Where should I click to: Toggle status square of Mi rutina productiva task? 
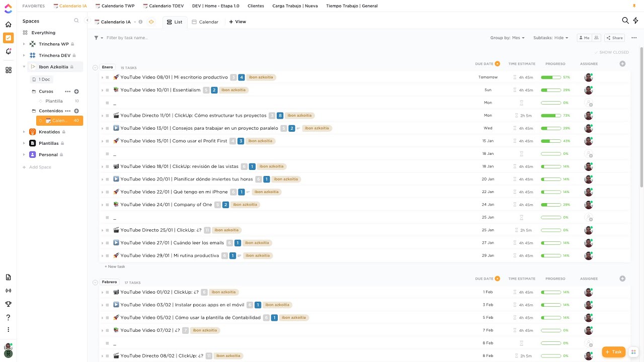coord(107,255)
